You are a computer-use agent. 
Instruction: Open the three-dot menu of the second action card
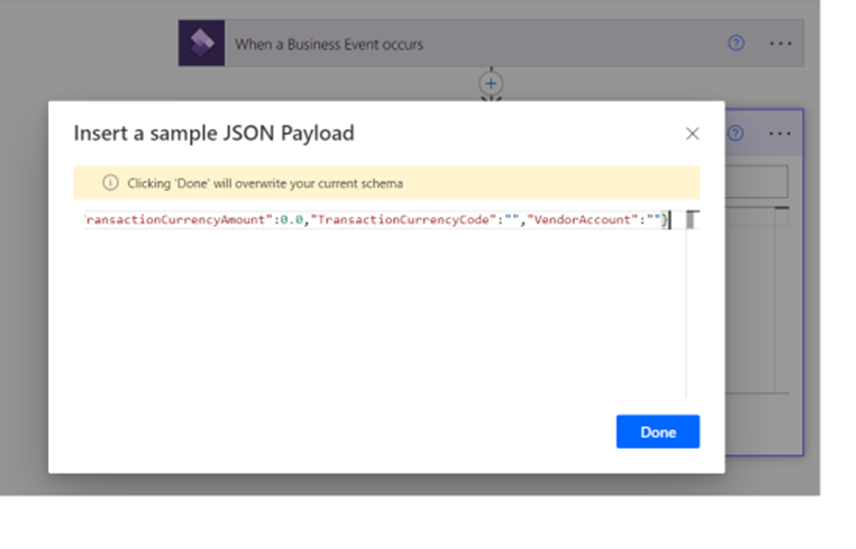tap(780, 134)
